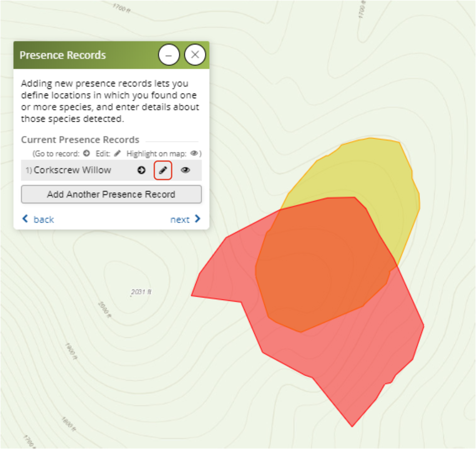The width and height of the screenshot is (476, 449).
Task: Edit the Corkscrew Willow presence record
Action: pos(163,170)
